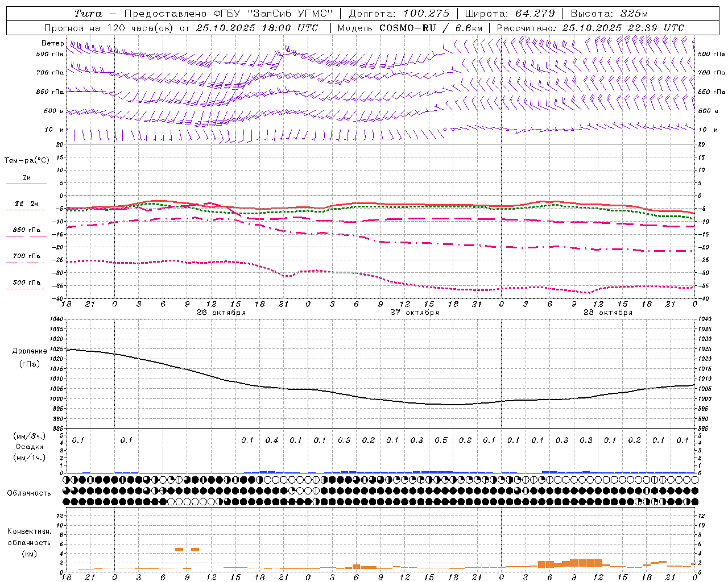Viewport: 728px width, 582px height.
Task: Click the "0.5" precipitation value
Action: click(441, 440)
